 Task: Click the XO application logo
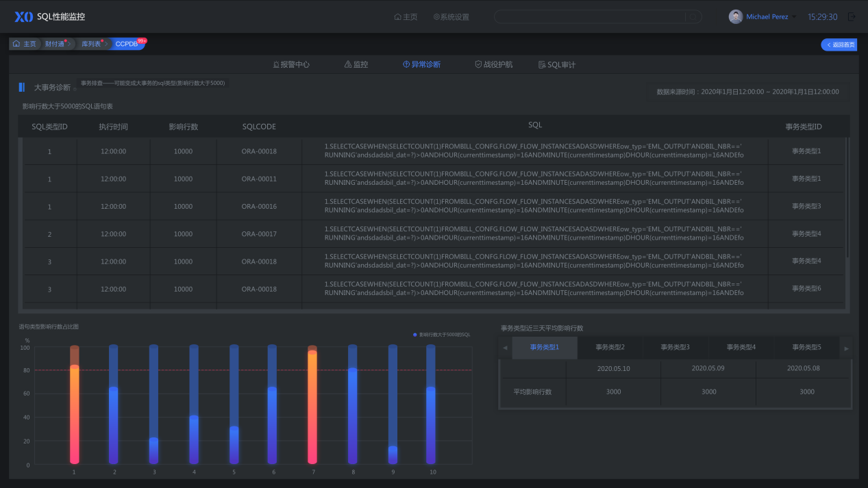click(x=24, y=16)
